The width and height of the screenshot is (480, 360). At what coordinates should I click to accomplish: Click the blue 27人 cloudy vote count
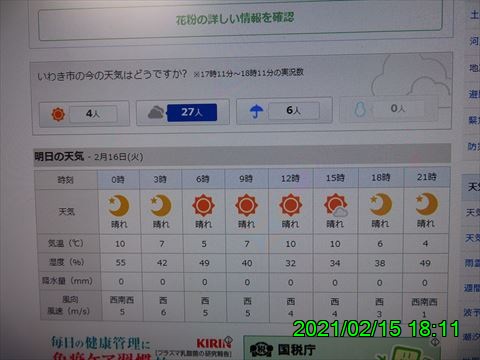tap(192, 112)
